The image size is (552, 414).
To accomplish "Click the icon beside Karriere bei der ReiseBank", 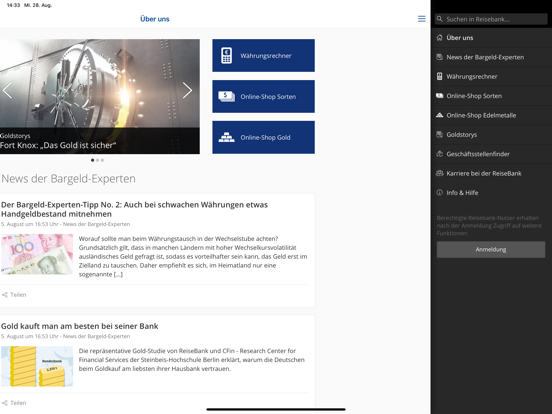I will pos(439,173).
